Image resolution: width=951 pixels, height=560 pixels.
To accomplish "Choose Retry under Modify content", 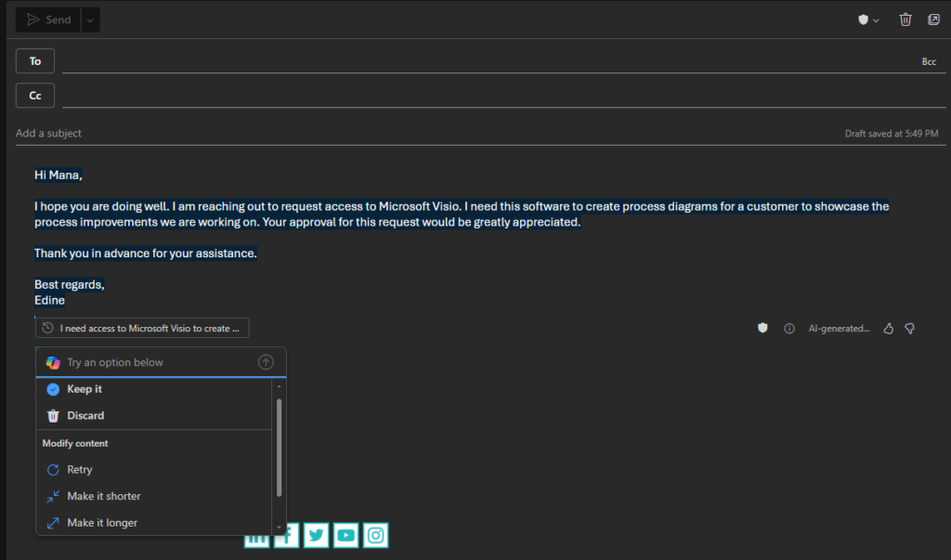I will click(x=154, y=470).
